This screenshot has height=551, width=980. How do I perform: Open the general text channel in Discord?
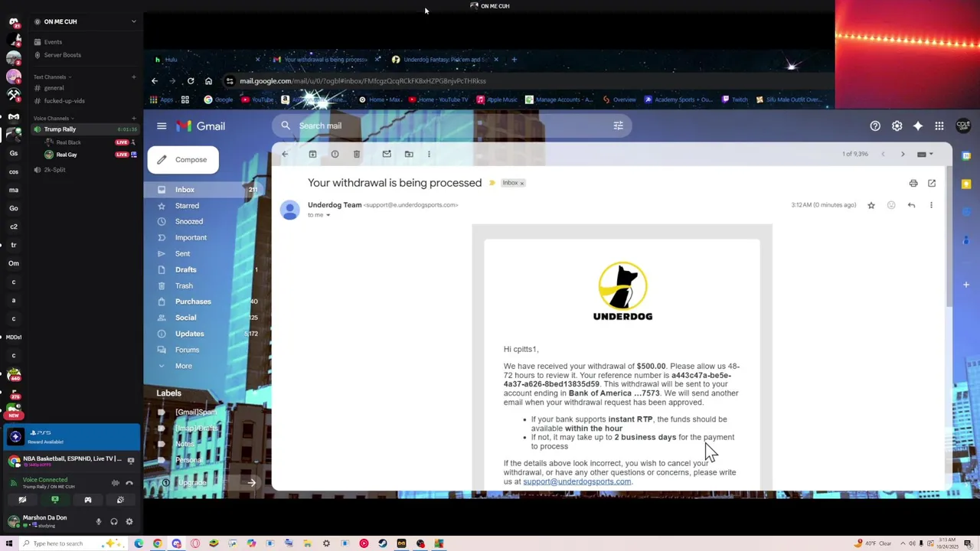(54, 88)
